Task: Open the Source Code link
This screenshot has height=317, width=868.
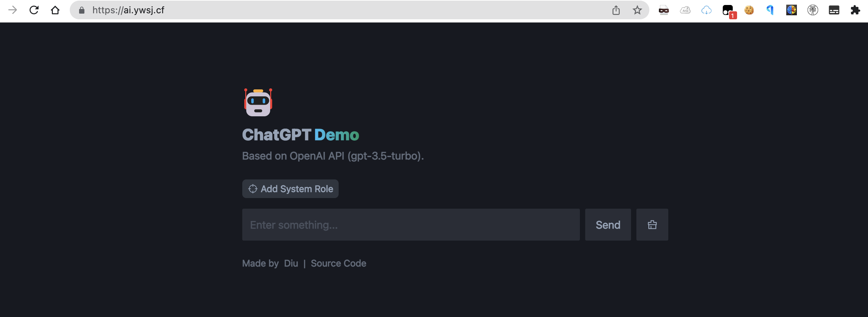Action: pos(338,264)
